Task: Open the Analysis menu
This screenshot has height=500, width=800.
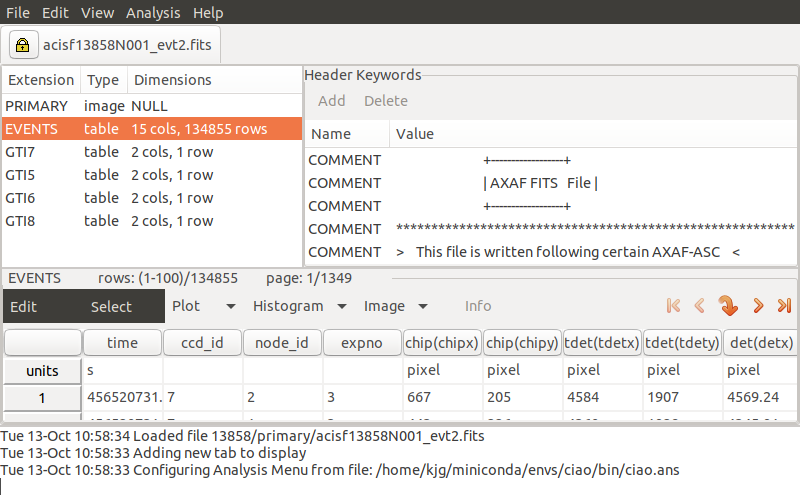Action: click(153, 13)
